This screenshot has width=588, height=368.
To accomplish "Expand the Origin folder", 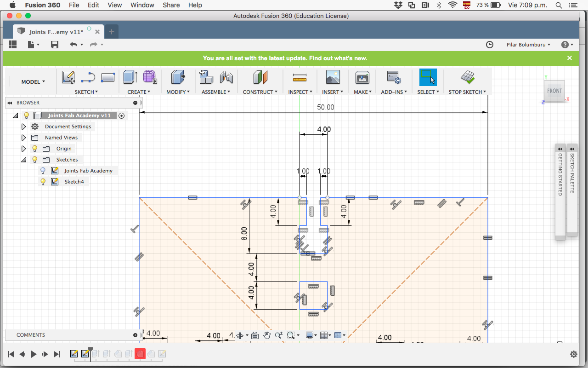I will pos(23,149).
